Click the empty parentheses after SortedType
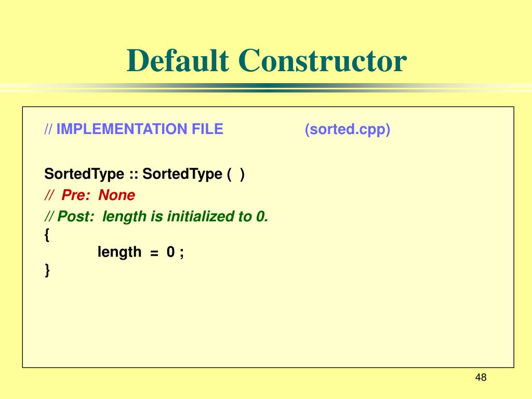Image resolution: width=532 pixels, height=399 pixels. (235, 174)
